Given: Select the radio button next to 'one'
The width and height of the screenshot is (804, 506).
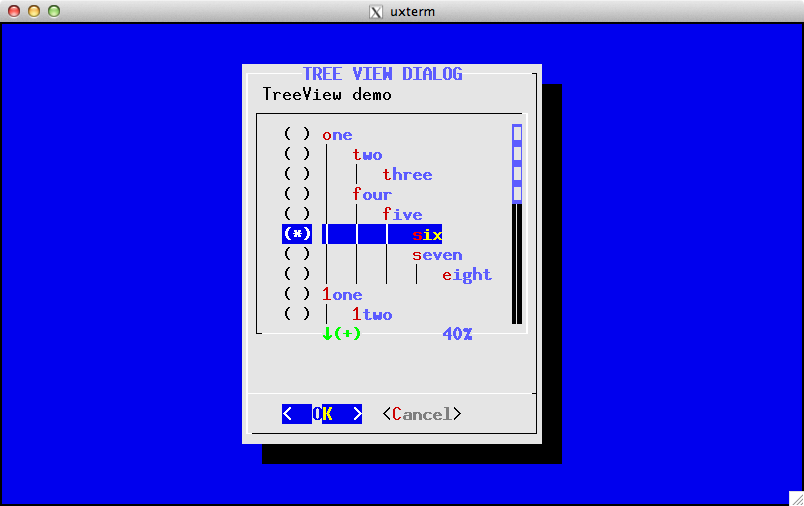Looking at the screenshot, I should click(x=297, y=135).
